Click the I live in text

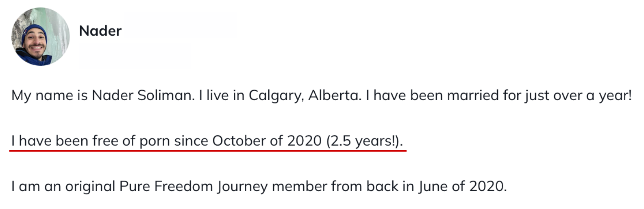tap(222, 95)
